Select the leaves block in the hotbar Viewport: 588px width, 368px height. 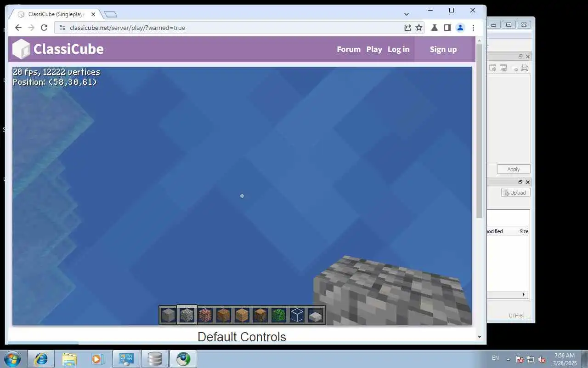tap(279, 315)
